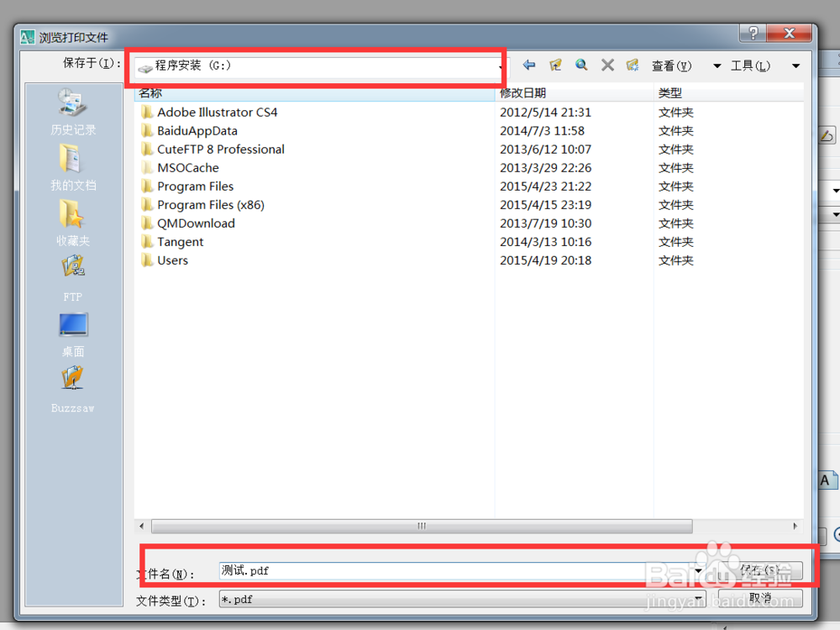Click date 2015/4/23 21:22 cell
This screenshot has height=630, width=840.
(x=545, y=186)
